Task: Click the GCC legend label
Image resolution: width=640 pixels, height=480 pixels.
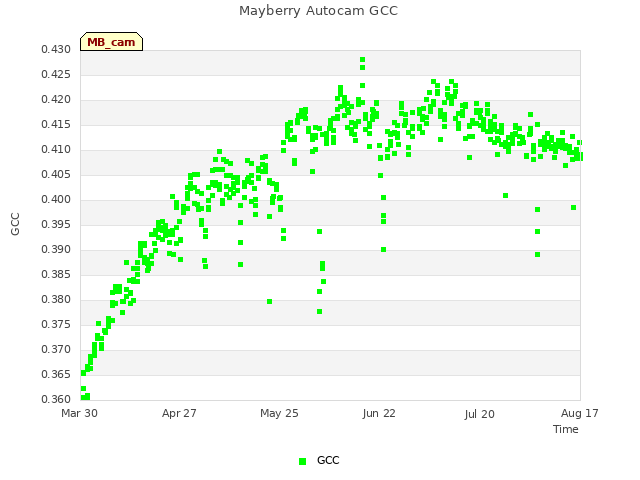Action: tap(328, 460)
